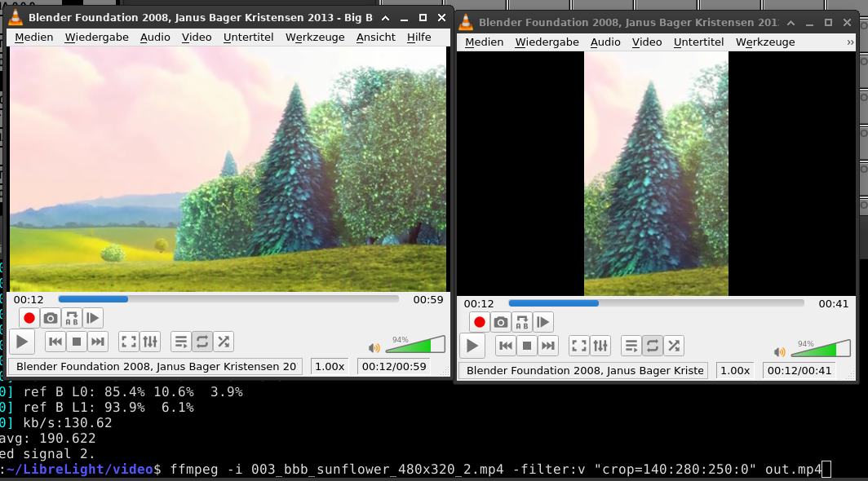Screen dimensions: 868x481
Task: Skip to next media in right VLC window
Action: click(x=548, y=346)
